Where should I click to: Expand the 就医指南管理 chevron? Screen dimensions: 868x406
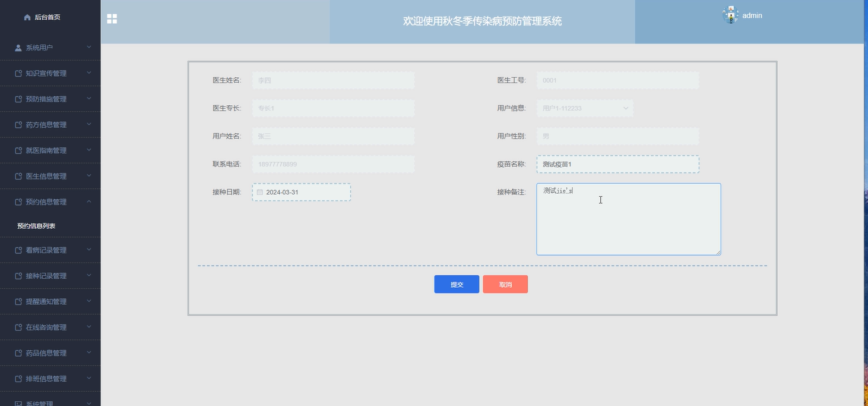point(89,150)
